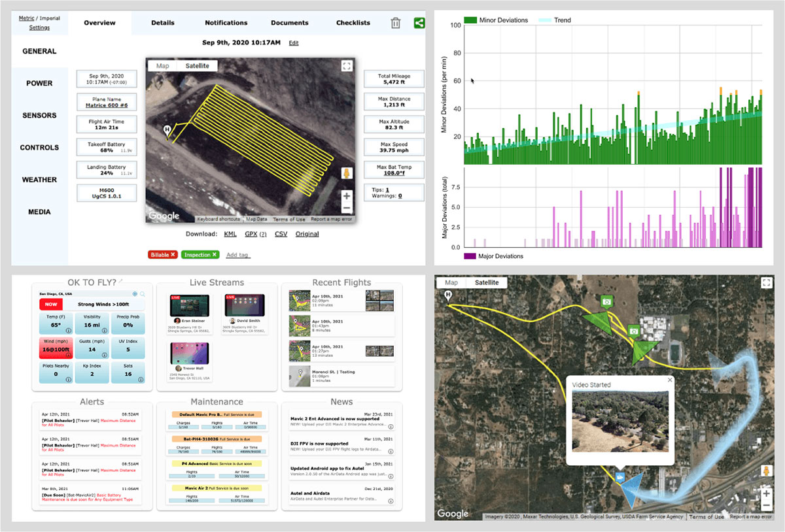Screen dimensions: 785x532
Task: Click the blue video camera map marker
Action: tap(619, 477)
